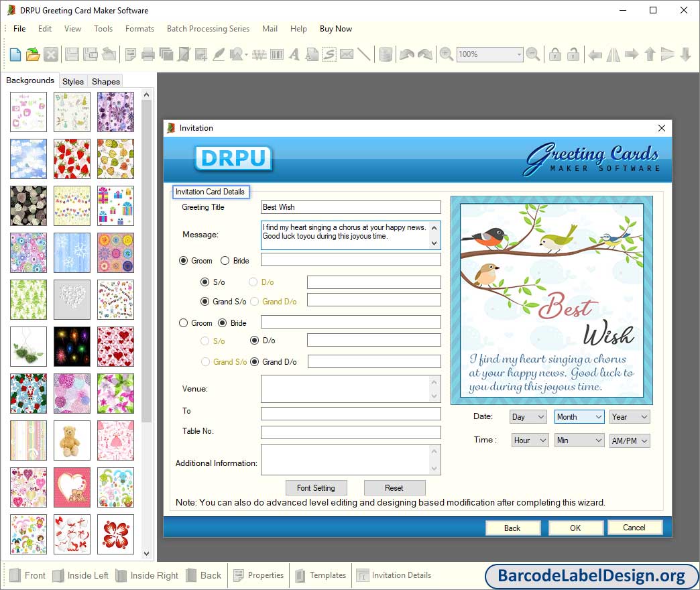The height and width of the screenshot is (590, 700).
Task: Open the Buy Now menu
Action: click(336, 29)
